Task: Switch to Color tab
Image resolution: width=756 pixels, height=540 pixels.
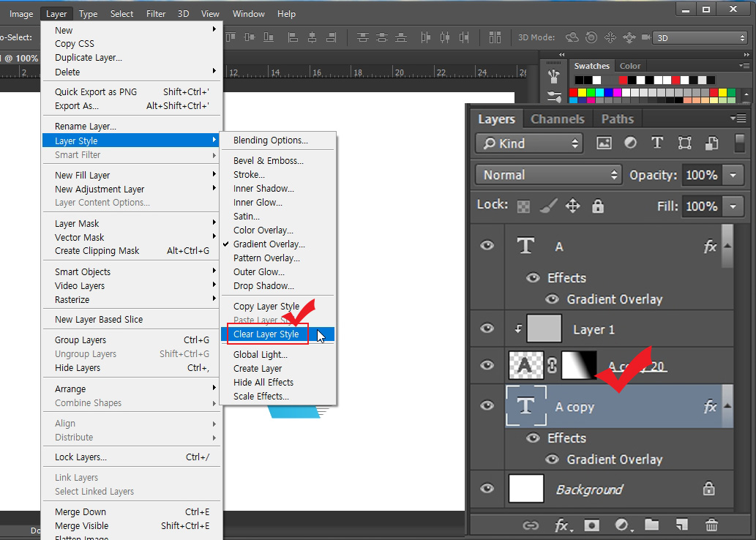Action: (629, 66)
